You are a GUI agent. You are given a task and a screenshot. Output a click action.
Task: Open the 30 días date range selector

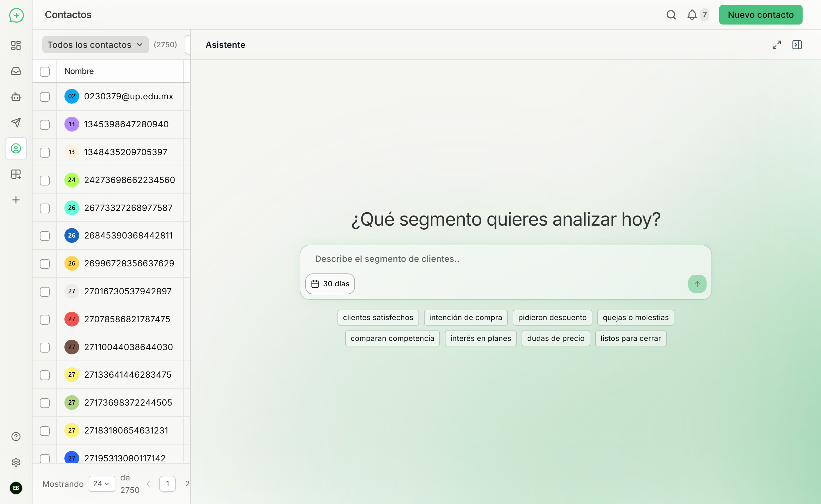(330, 284)
